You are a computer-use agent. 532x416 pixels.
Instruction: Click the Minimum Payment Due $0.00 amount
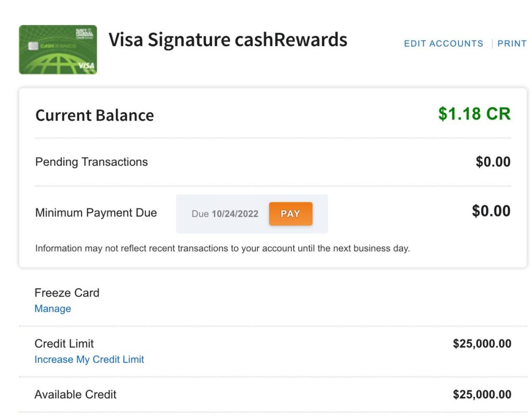tap(491, 211)
